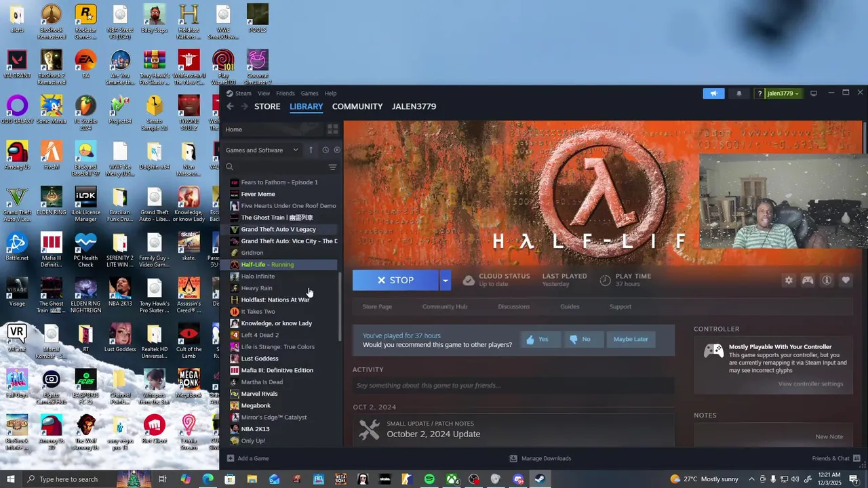Open Steam notifications bell

[x=739, y=94]
